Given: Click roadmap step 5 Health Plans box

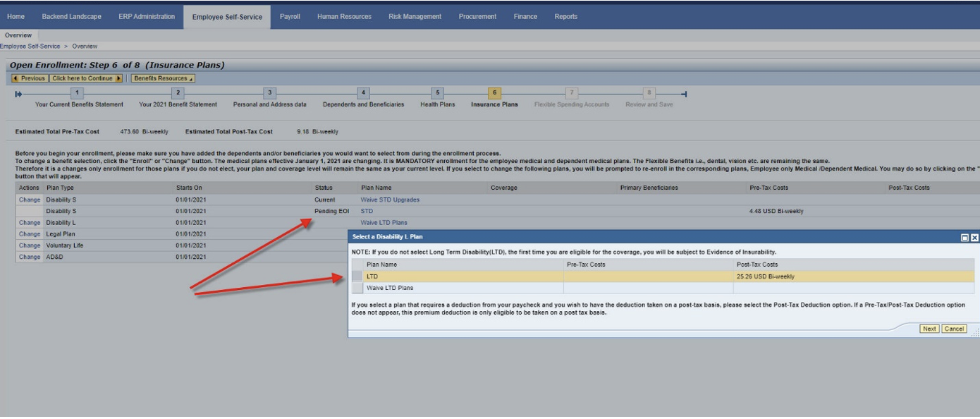Looking at the screenshot, I should pyautogui.click(x=438, y=93).
